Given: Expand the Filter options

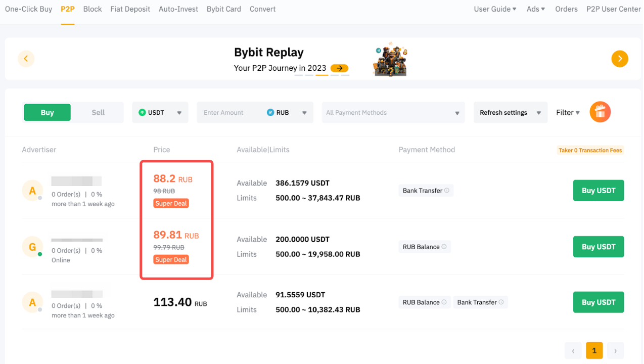Looking at the screenshot, I should click(x=568, y=112).
